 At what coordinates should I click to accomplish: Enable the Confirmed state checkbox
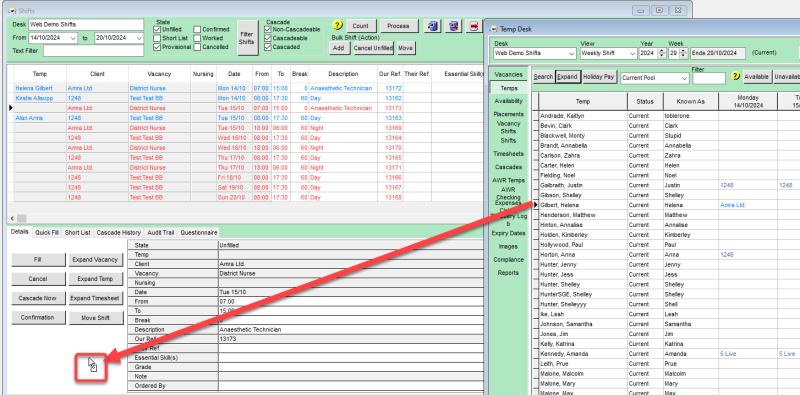[x=197, y=30]
